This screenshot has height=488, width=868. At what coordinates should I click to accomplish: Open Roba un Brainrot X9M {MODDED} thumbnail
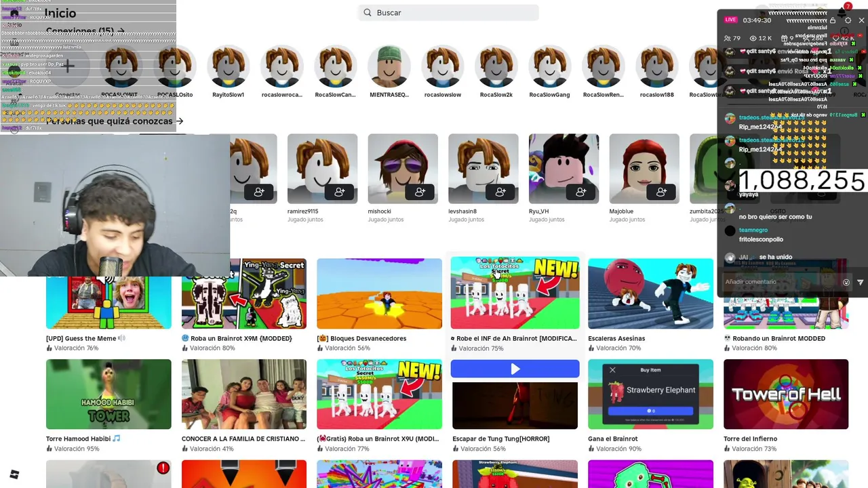coord(244,293)
